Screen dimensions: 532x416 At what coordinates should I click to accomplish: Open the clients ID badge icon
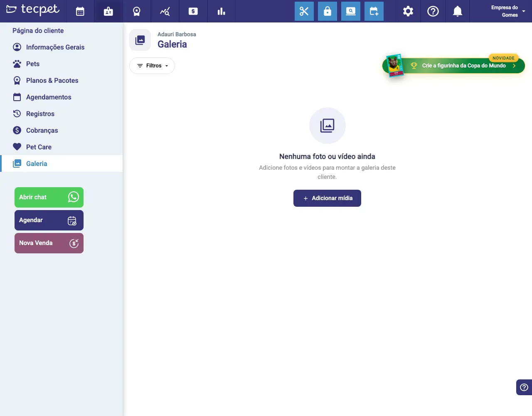pos(108,11)
